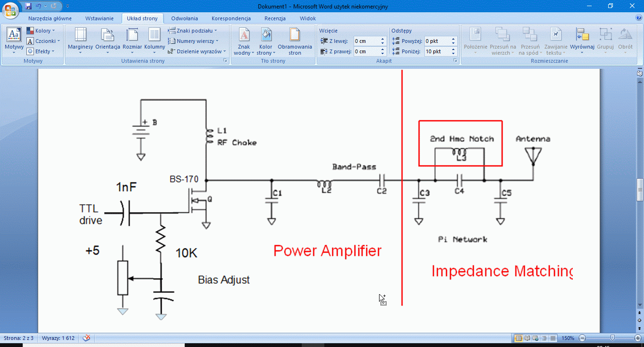The width and height of the screenshot is (644, 347).
Task: Click the Marginesy margins icon
Action: coord(80,36)
